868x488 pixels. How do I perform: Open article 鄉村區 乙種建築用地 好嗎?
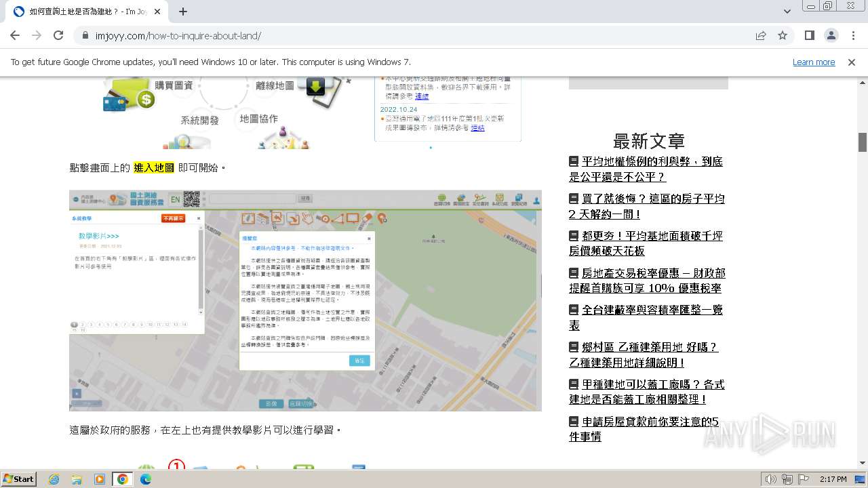tap(644, 354)
